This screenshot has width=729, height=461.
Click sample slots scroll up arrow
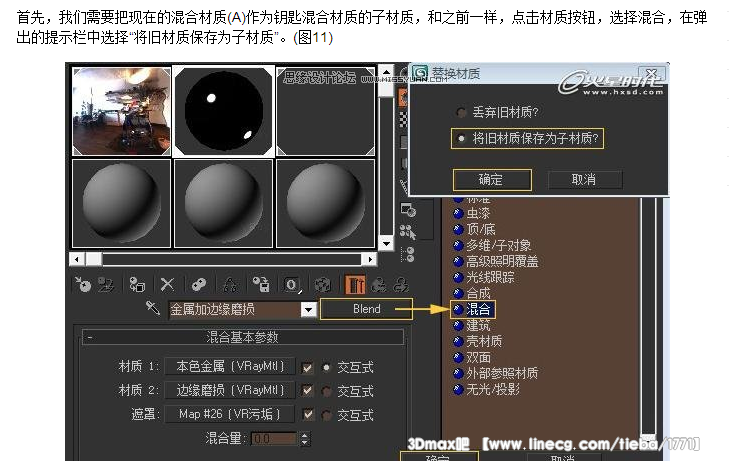pyautogui.click(x=386, y=72)
